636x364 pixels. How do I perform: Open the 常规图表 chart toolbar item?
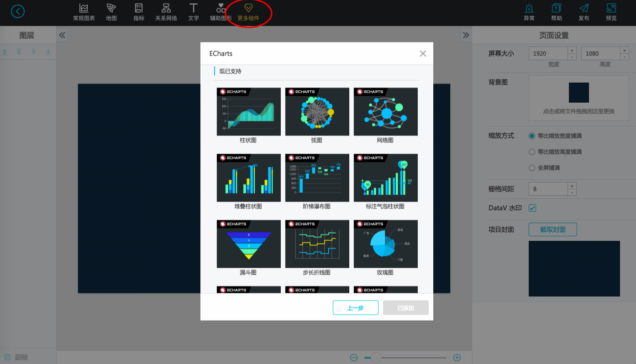tap(84, 12)
